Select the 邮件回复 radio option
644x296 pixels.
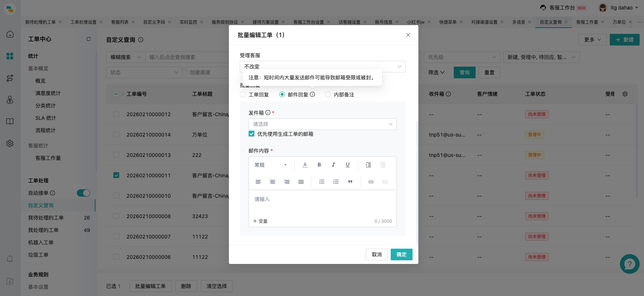click(x=282, y=94)
